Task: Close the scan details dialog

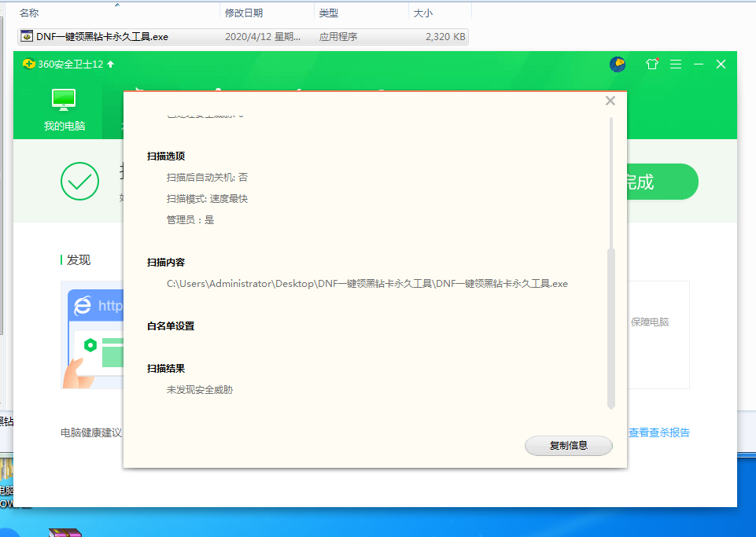Action: pos(610,101)
